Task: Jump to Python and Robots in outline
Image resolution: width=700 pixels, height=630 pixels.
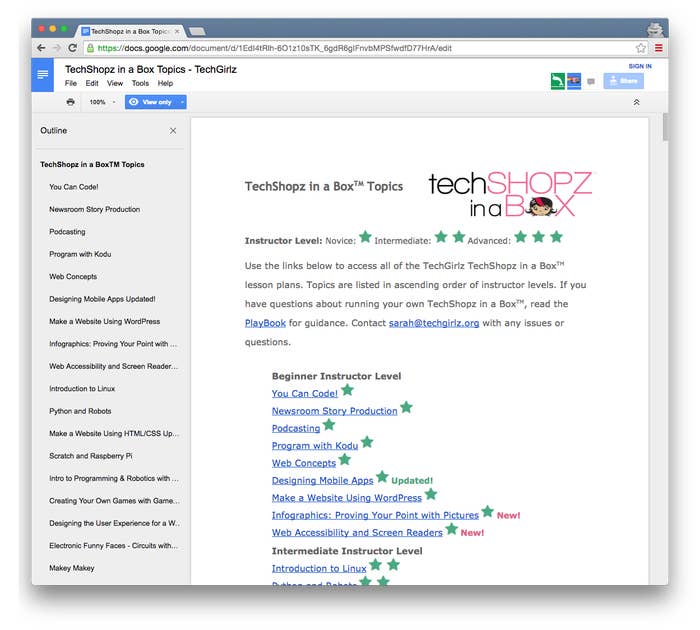Action: point(80,411)
